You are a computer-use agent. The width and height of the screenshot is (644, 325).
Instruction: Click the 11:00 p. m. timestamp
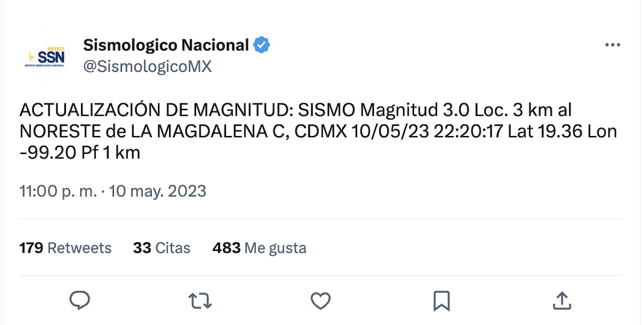click(58, 191)
